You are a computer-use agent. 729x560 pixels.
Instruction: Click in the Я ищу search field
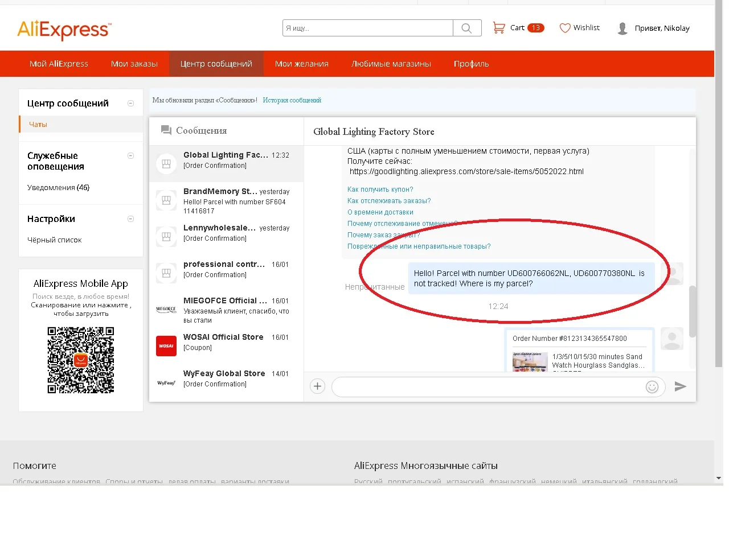(368, 28)
